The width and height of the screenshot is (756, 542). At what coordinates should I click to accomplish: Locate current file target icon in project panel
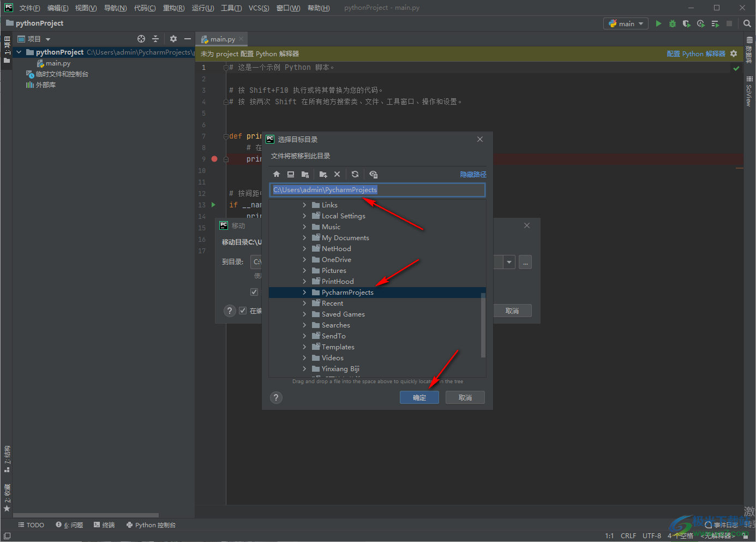point(141,39)
